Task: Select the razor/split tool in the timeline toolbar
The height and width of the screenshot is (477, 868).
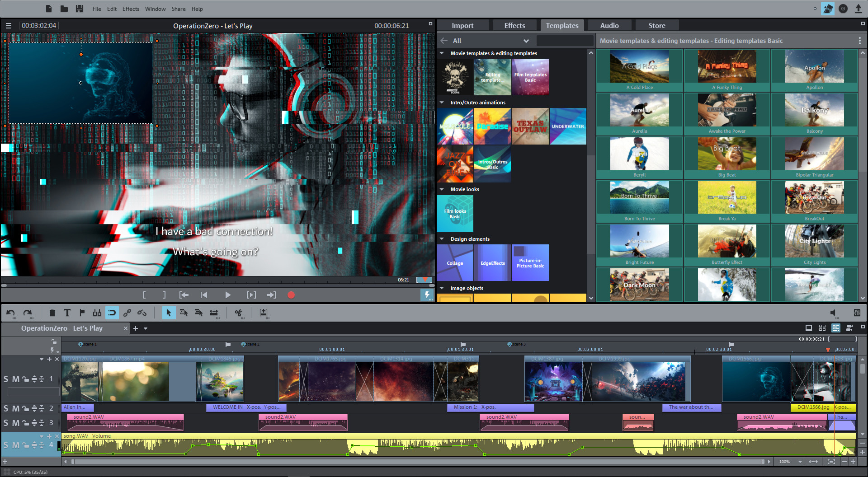Action: (x=239, y=313)
